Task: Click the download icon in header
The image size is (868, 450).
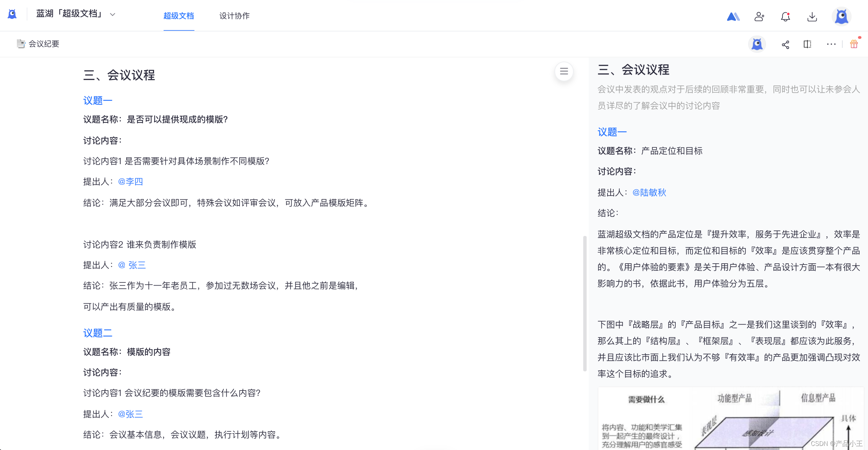Action: [x=812, y=16]
